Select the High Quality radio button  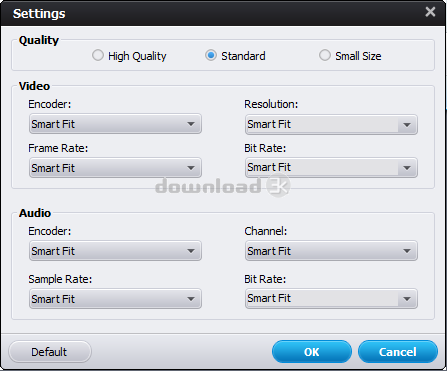pos(98,55)
